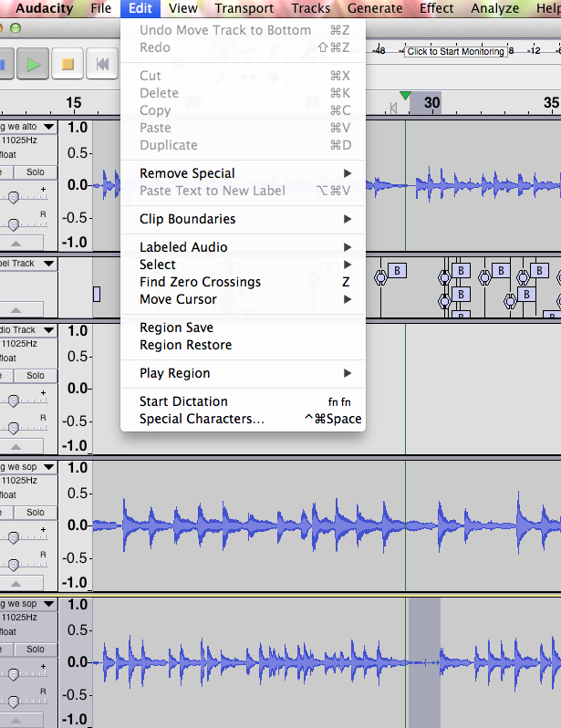
Task: Click the green playhead marker on timeline
Action: [x=405, y=97]
